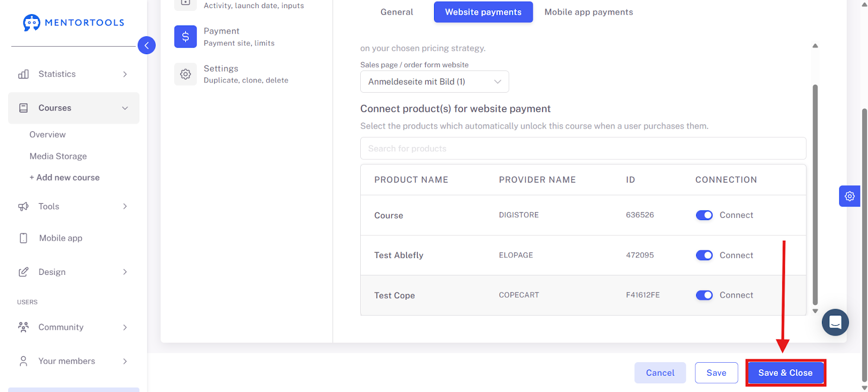The image size is (868, 392).
Task: Click the Test Ablefly product name
Action: coord(399,255)
